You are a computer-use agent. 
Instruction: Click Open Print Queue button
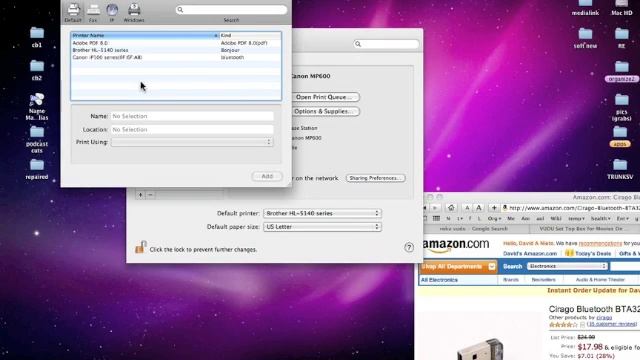point(326,97)
